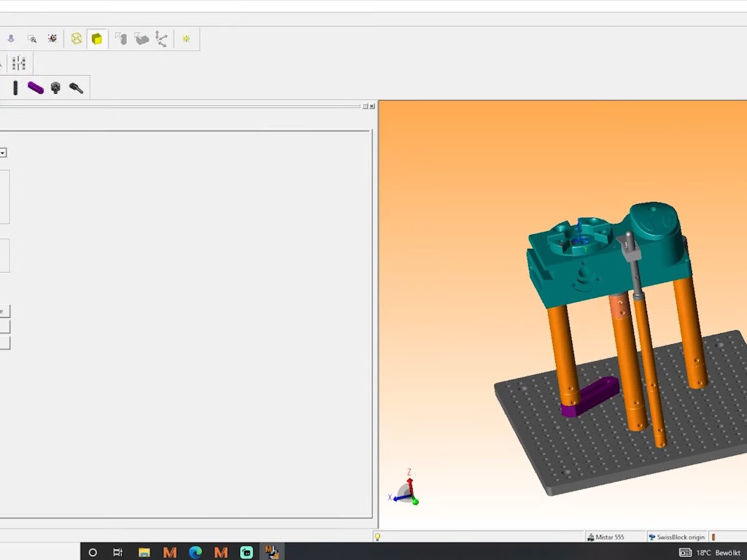Open File Explorer from the taskbar
This screenshot has width=747, height=560.
(x=144, y=553)
